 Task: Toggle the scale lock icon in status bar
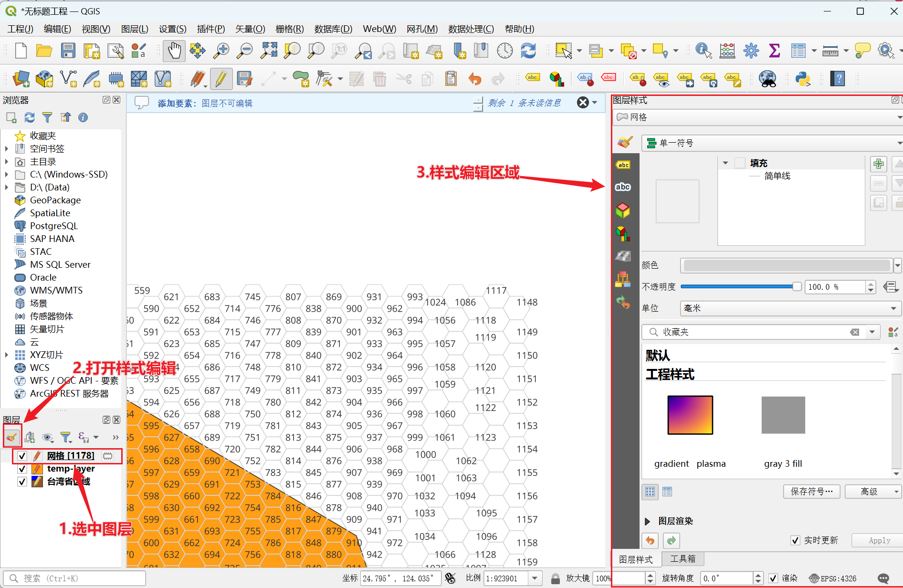pyautogui.click(x=556, y=578)
